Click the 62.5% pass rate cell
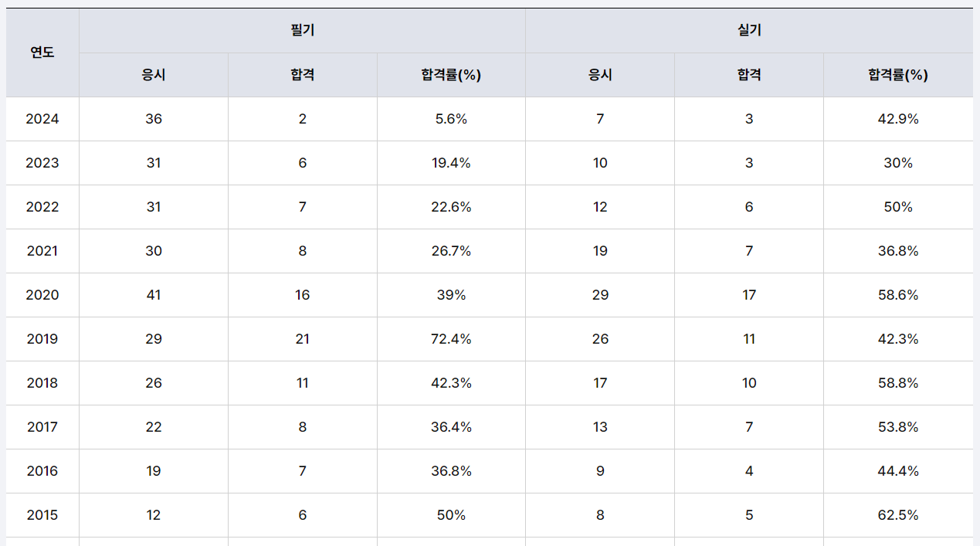Viewport: 980px width, 546px height. click(898, 515)
